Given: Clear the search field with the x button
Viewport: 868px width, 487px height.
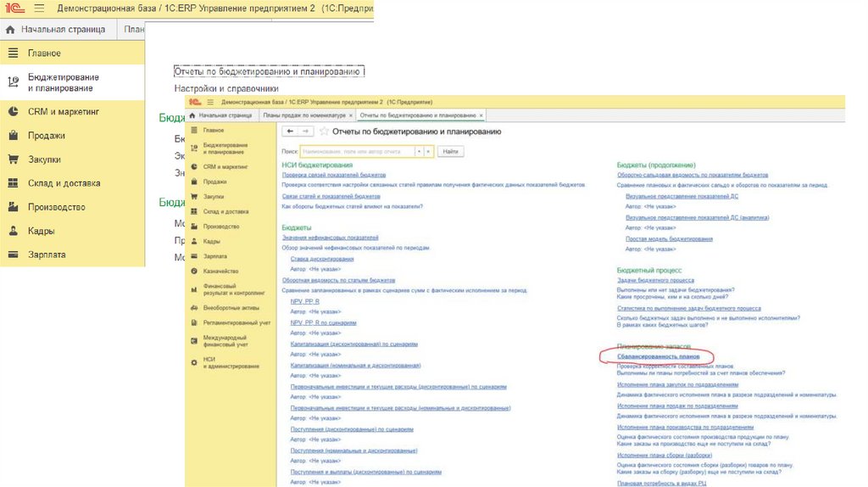Looking at the screenshot, I should pos(428,151).
